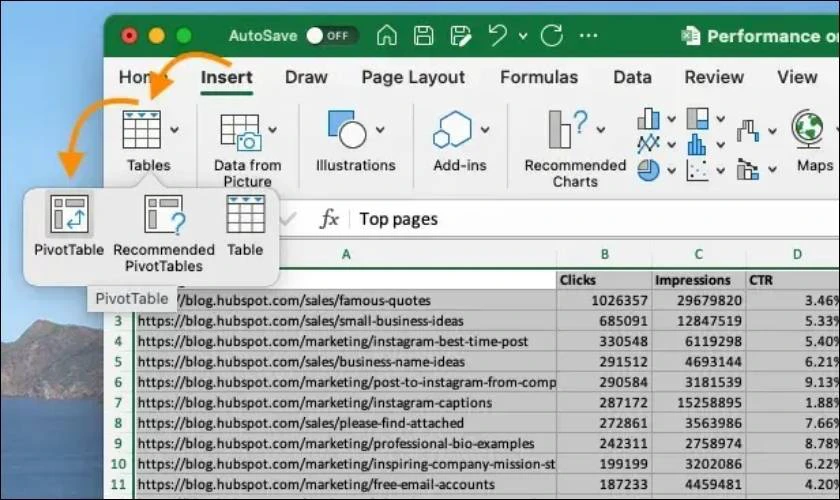Click the Home icon in title bar

[386, 35]
